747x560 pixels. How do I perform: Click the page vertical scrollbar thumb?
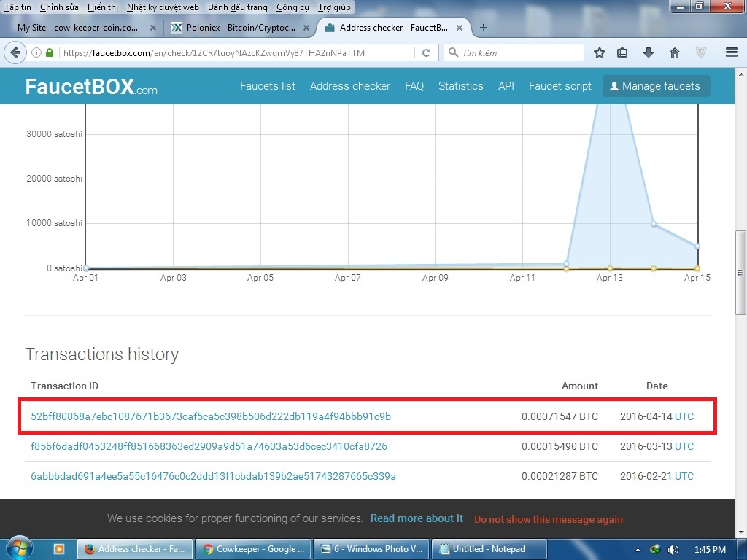coord(740,273)
